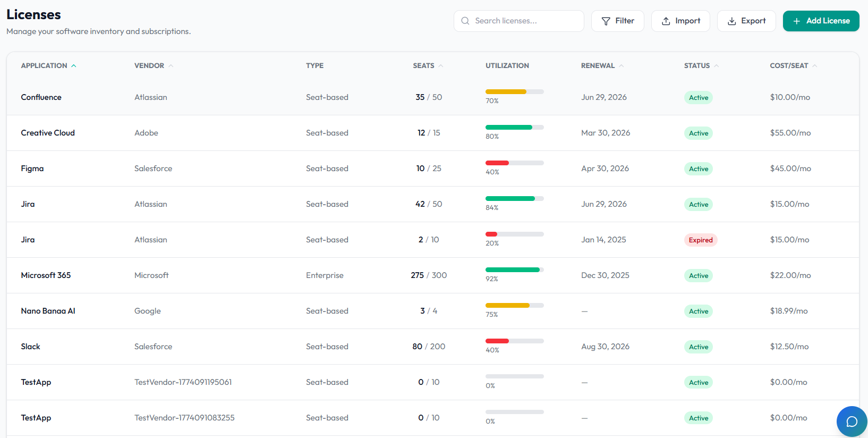The width and height of the screenshot is (868, 438).
Task: Click vendor TestVendor-1774091195061
Action: click(x=183, y=382)
